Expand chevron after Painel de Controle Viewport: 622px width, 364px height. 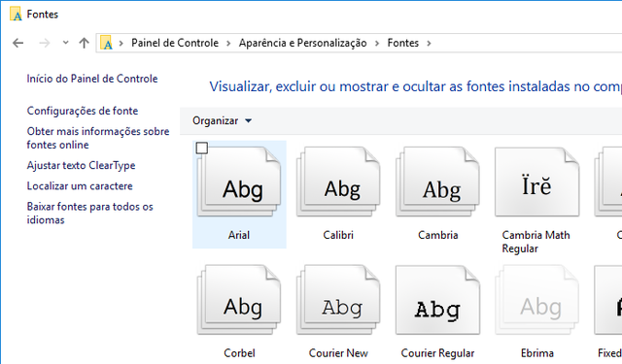[x=228, y=43]
